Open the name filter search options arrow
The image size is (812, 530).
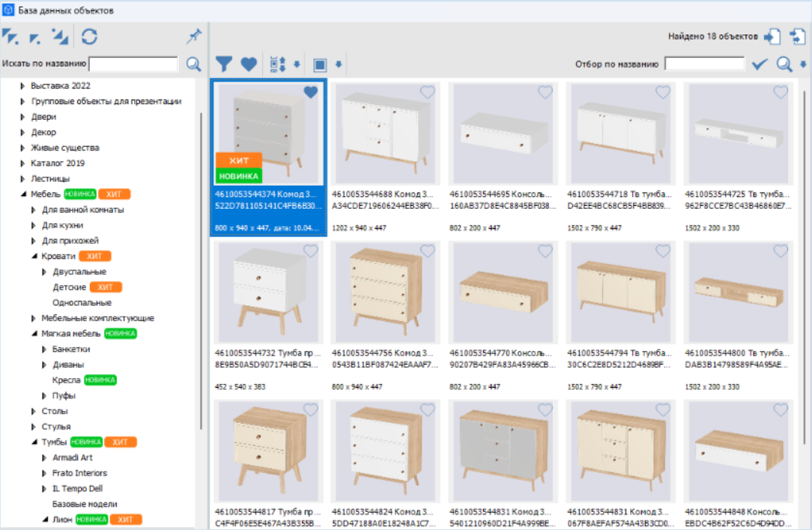(803, 64)
